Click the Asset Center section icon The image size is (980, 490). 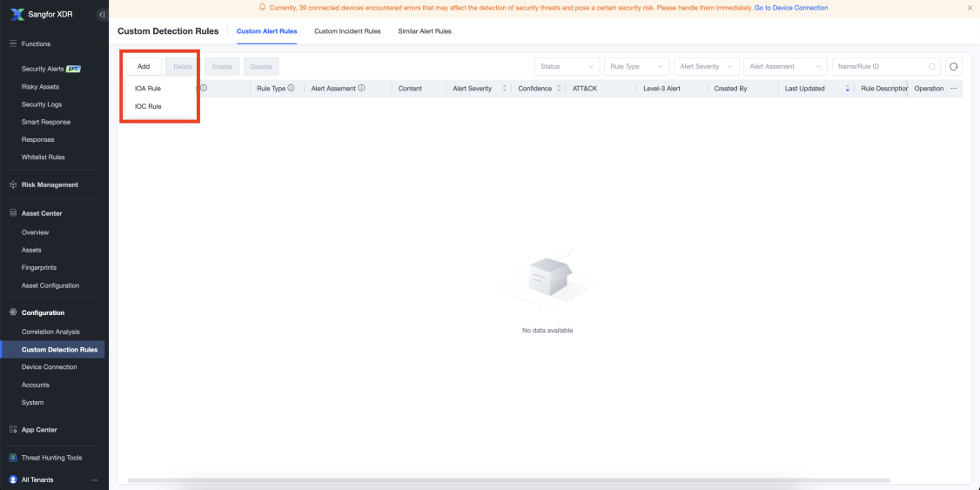(13, 213)
